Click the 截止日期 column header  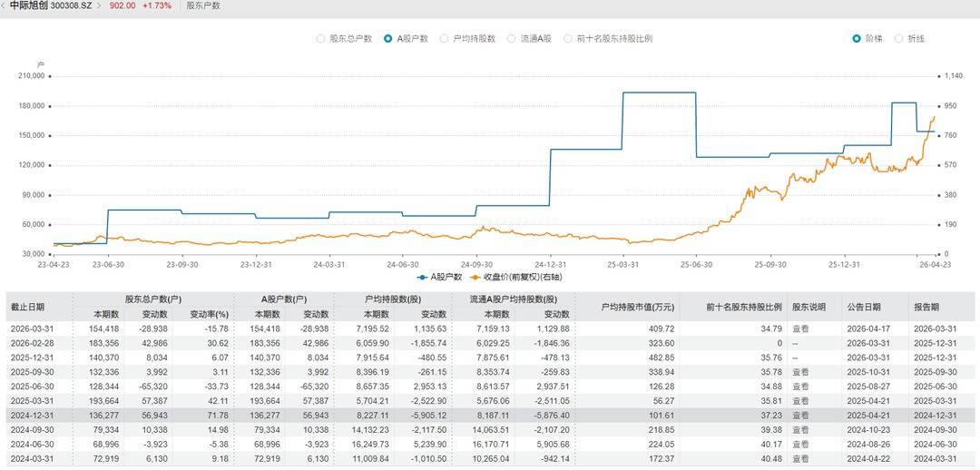(28, 306)
